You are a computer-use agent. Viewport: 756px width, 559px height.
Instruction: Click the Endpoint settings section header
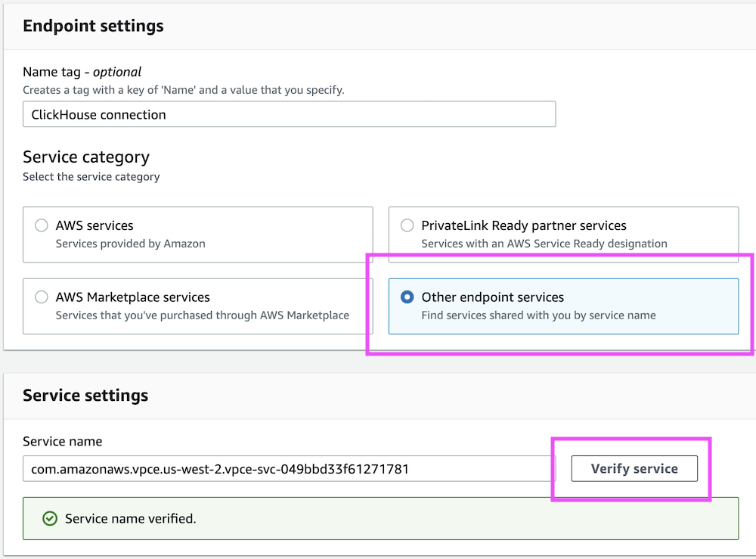point(93,26)
